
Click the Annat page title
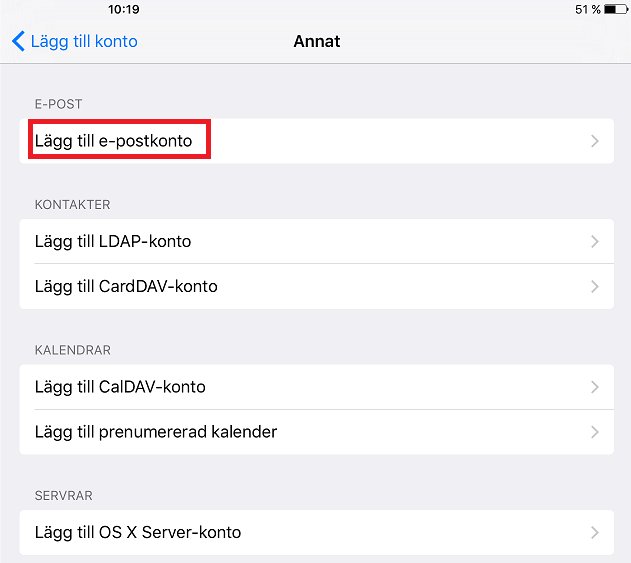click(317, 41)
